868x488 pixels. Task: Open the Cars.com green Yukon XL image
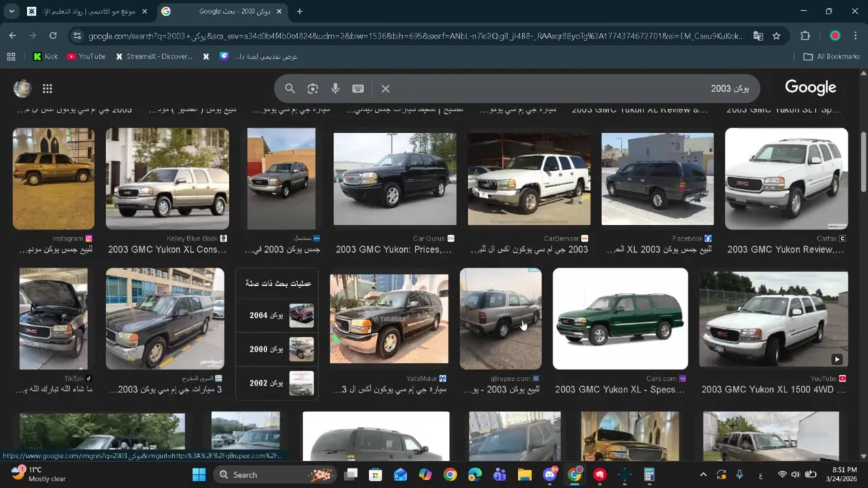(620, 319)
